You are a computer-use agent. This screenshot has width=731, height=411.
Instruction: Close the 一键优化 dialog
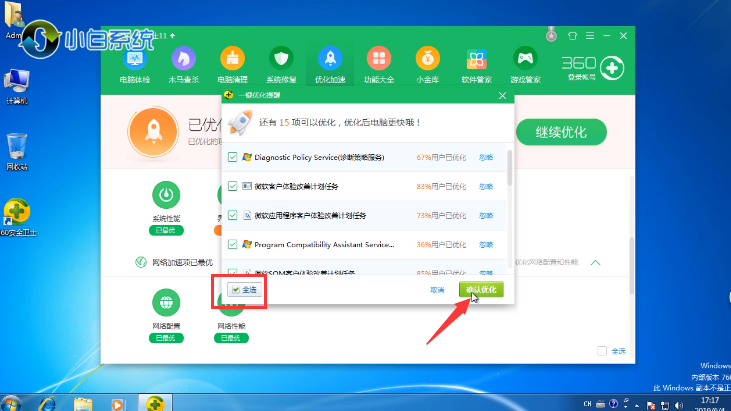click(x=502, y=96)
